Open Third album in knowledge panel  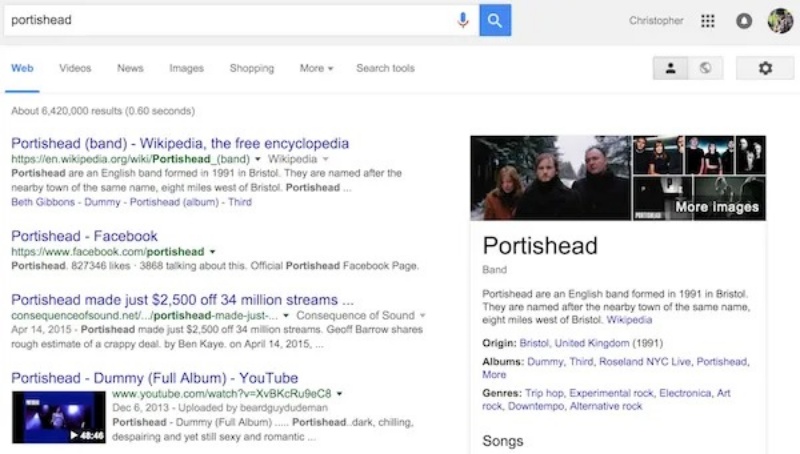[581, 362]
